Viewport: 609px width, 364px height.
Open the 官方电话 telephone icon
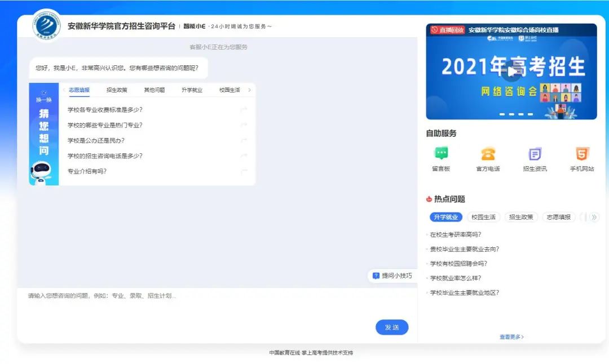point(488,153)
